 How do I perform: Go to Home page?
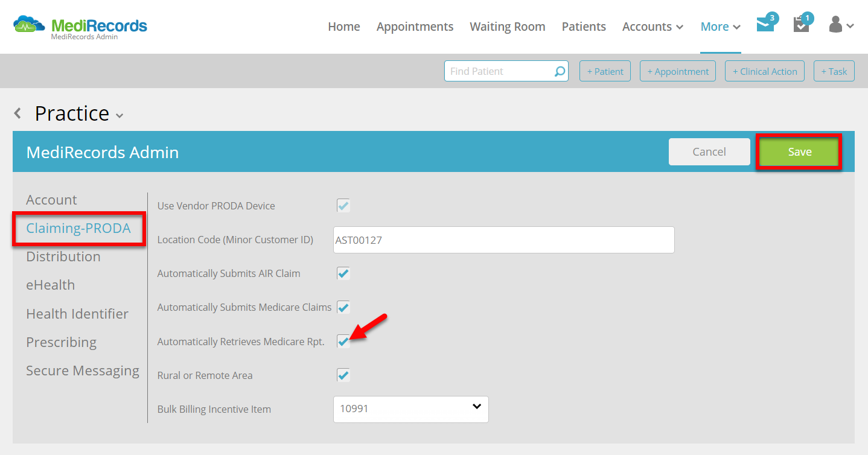(x=344, y=27)
